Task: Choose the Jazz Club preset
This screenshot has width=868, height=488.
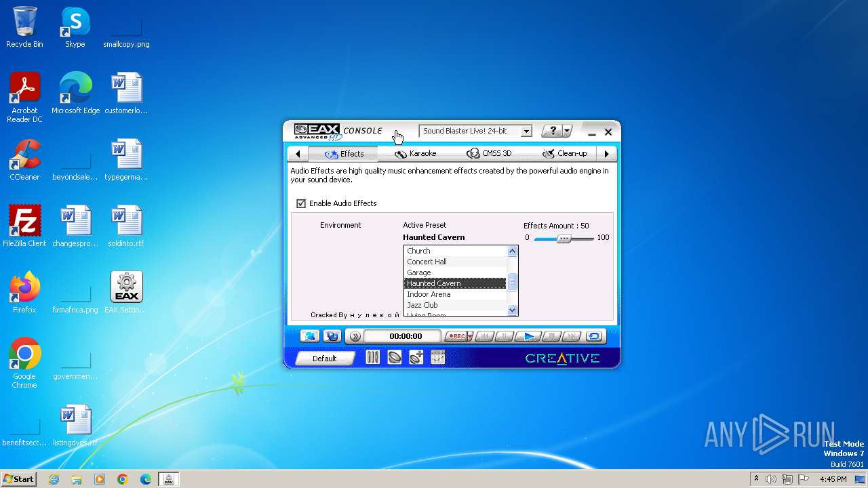Action: tap(455, 305)
